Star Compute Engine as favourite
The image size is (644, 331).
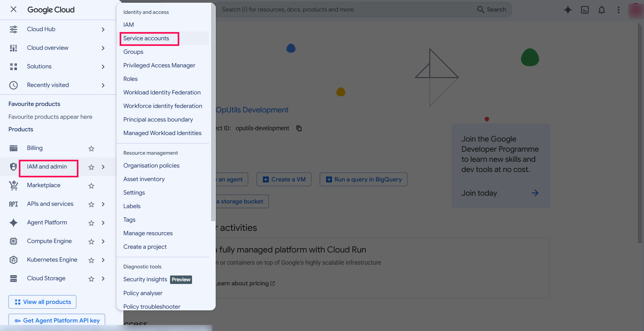click(x=91, y=241)
